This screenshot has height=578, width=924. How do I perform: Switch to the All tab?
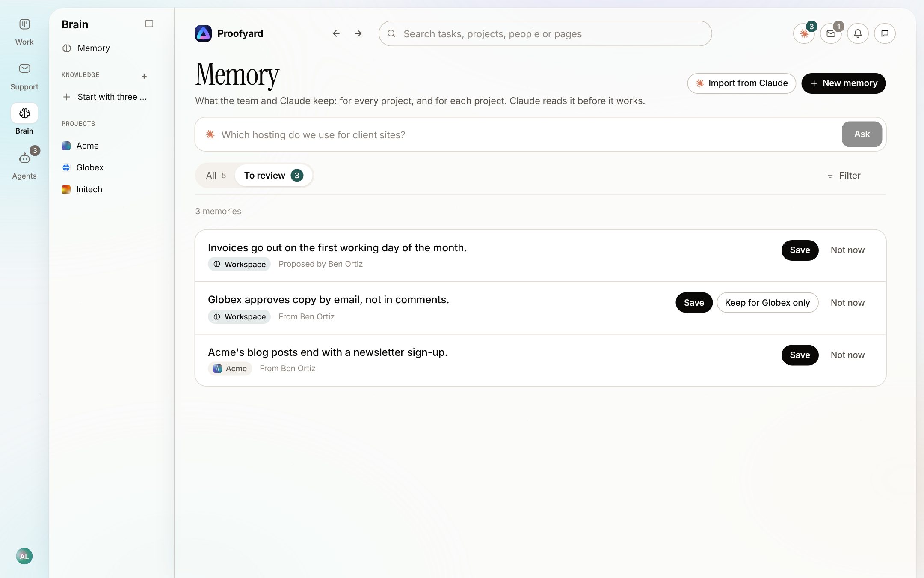216,175
